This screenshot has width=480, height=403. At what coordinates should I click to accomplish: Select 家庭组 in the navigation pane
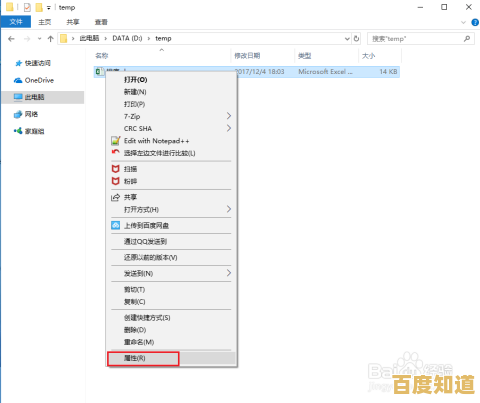(34, 131)
